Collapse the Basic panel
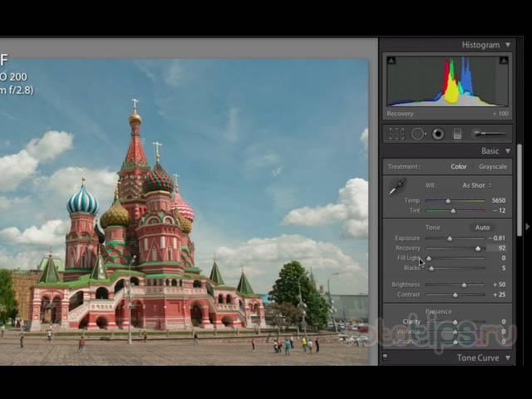Screen dimensions: 532x399 tap(508, 151)
